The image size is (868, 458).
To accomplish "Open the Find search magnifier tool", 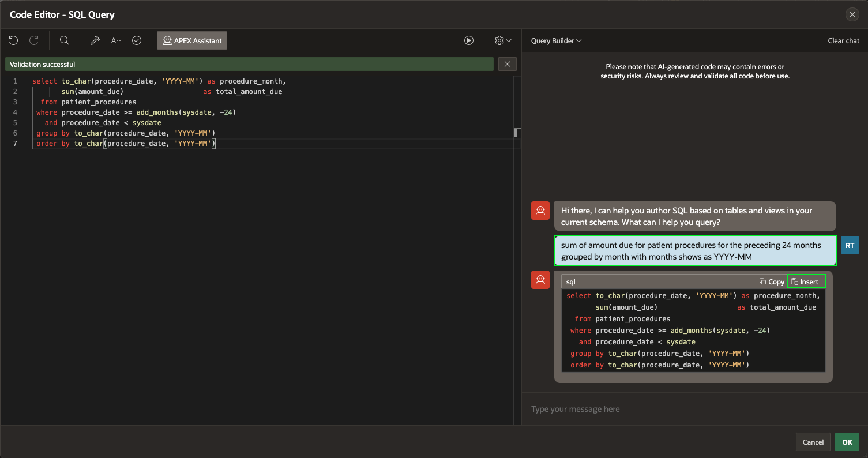I will tap(65, 40).
